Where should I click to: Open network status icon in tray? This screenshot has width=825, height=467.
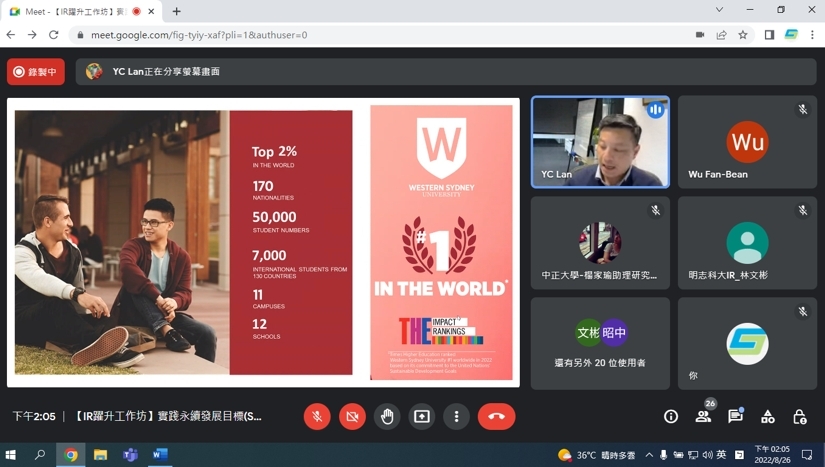coord(693,455)
